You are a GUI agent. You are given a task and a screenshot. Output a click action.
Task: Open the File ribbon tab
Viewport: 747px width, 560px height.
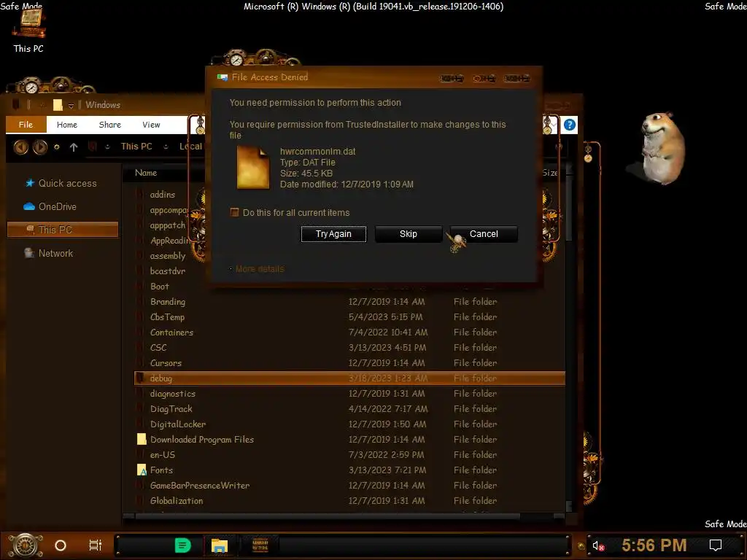pos(26,125)
